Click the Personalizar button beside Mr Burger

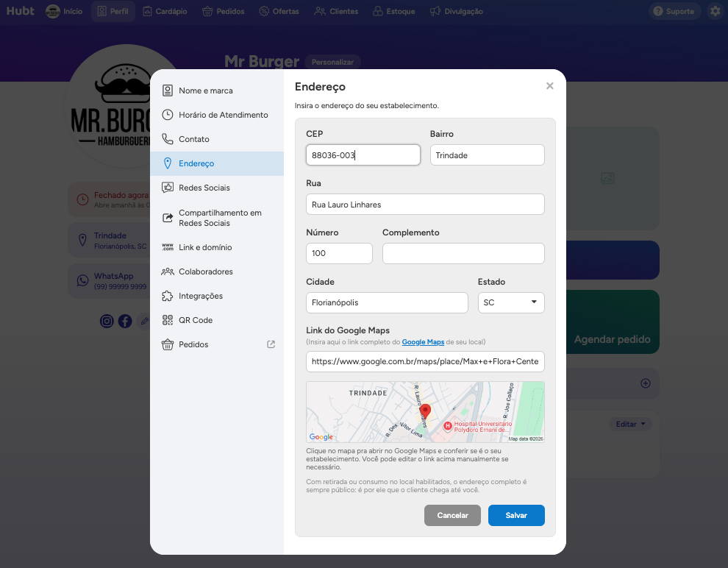click(x=332, y=63)
